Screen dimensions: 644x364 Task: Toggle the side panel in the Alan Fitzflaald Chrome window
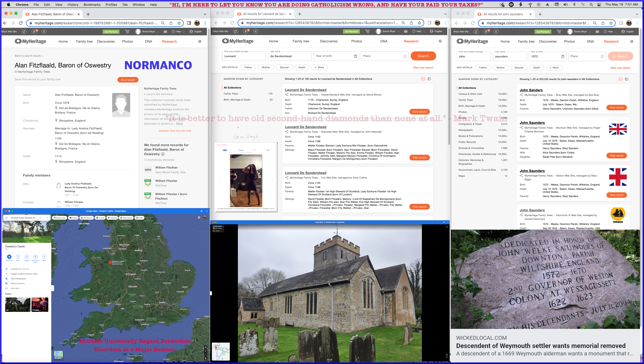pyautogui.click(x=189, y=23)
